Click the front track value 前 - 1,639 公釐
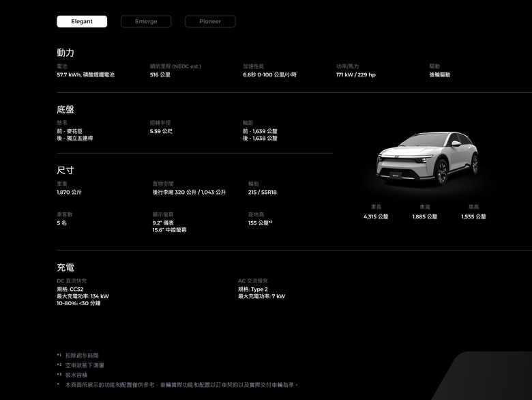The height and width of the screenshot is (400, 532). pyautogui.click(x=261, y=131)
